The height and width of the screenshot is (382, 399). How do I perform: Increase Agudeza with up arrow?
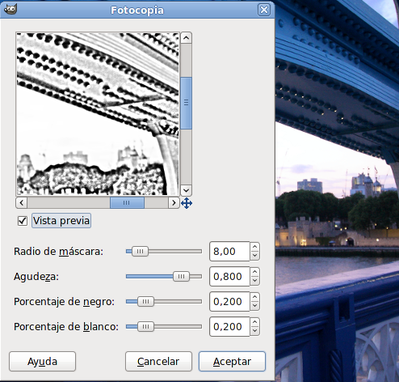tap(255, 272)
